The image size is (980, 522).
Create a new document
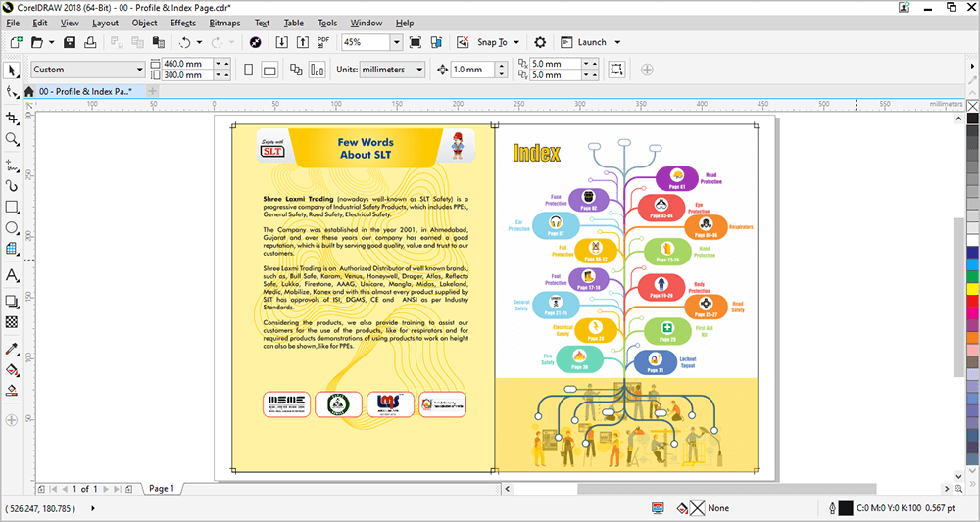pyautogui.click(x=17, y=42)
